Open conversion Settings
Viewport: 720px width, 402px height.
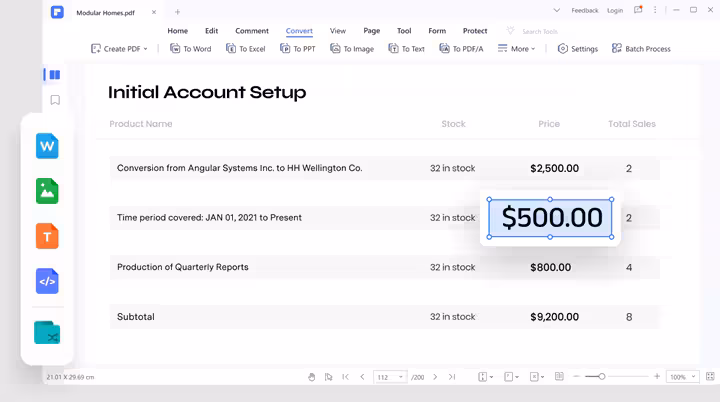pos(578,49)
